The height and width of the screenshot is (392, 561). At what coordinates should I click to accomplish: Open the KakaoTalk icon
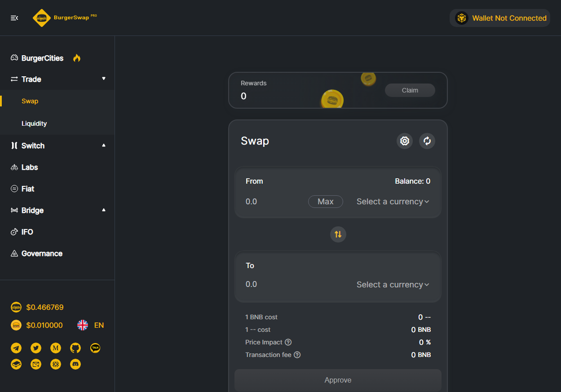click(95, 348)
